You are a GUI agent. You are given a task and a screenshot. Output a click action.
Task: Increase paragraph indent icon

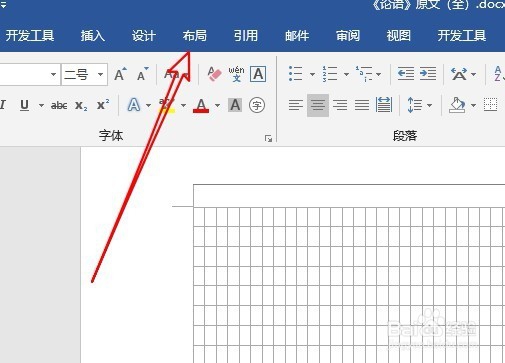(428, 74)
